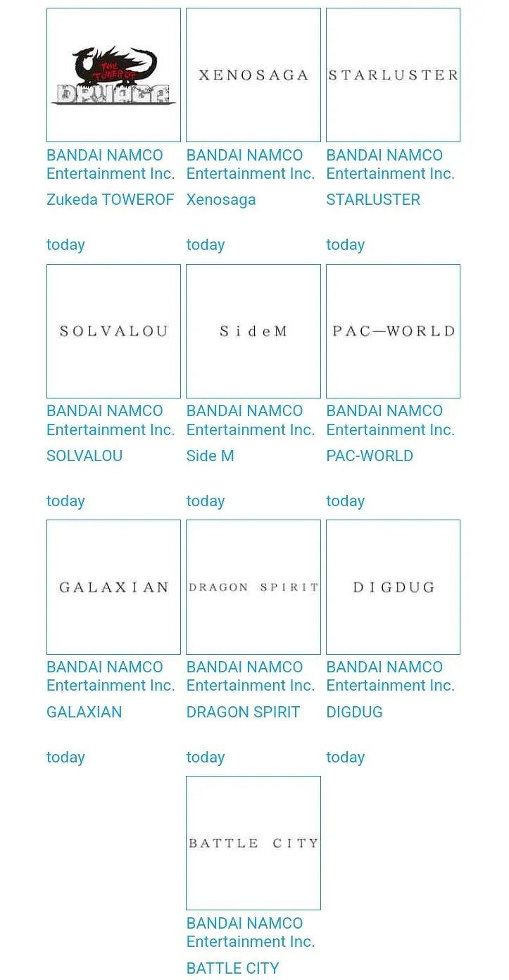This screenshot has height=980, width=509.
Task: Click the XENOSAGA trademark image
Action: 253,75
